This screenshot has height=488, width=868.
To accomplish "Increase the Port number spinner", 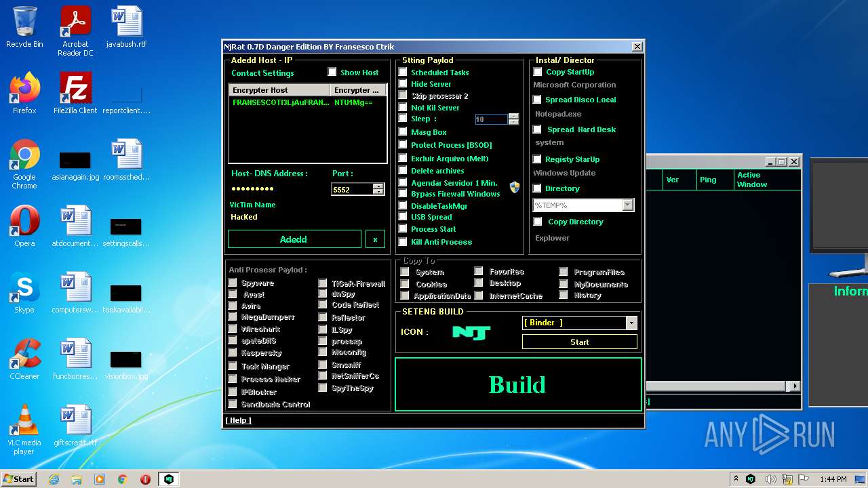I will [x=378, y=186].
